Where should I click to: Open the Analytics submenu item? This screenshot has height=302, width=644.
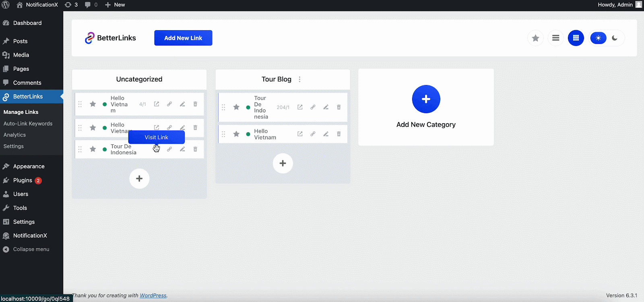coord(14,135)
